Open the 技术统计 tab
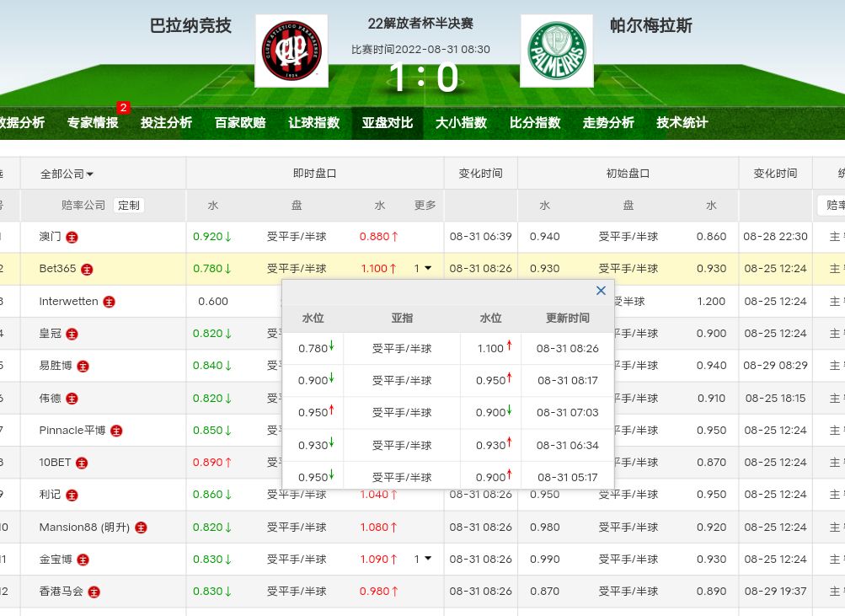Viewport: 845px width, 616px height. coord(682,122)
